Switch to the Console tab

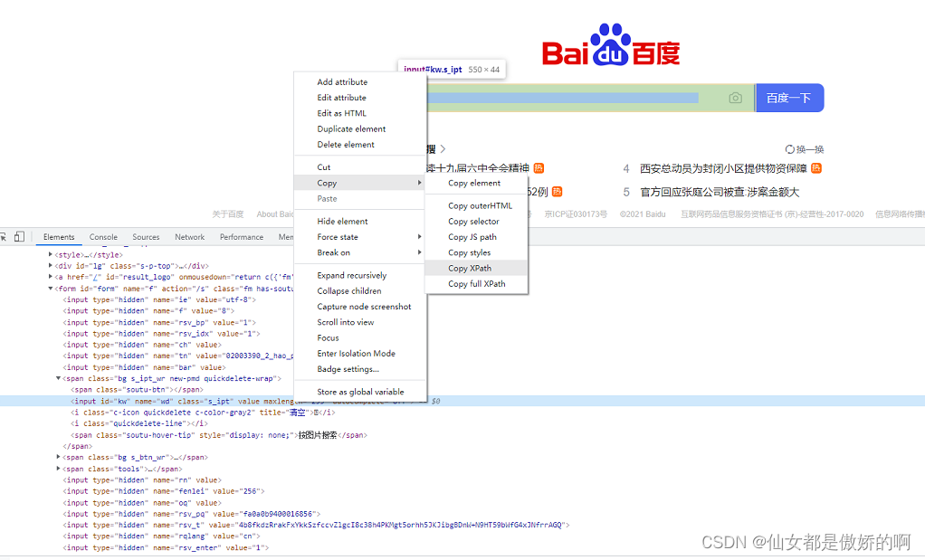coord(103,237)
